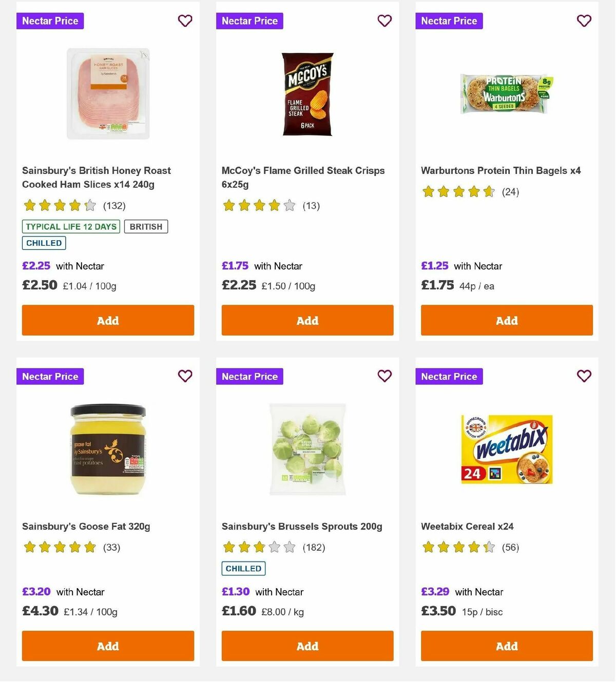Image resolution: width=616 pixels, height=682 pixels.
Task: Click the heart icon on Weetabix Cereal
Action: [584, 376]
